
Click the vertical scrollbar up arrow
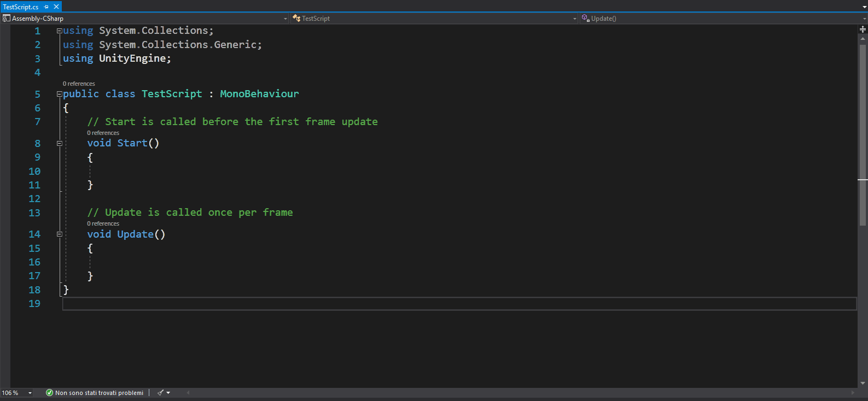click(863, 39)
